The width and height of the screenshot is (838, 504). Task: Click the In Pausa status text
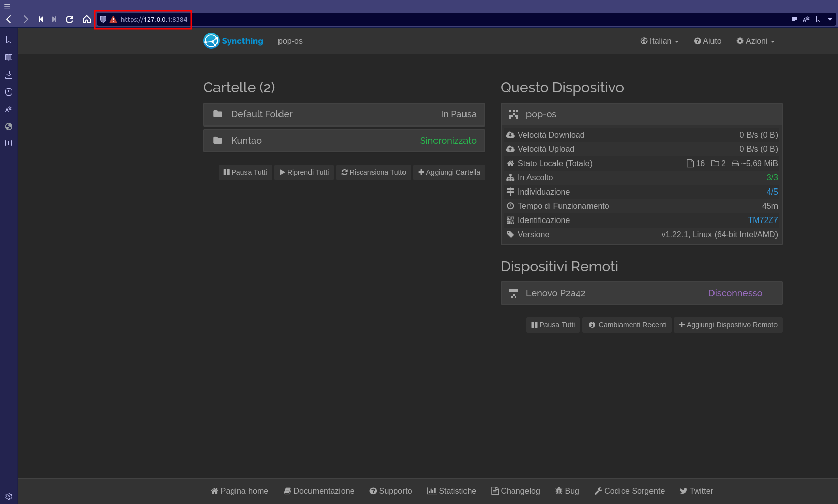point(458,114)
